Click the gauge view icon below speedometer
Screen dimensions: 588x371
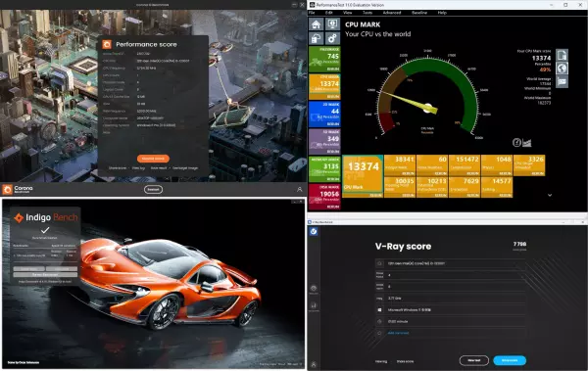point(516,143)
